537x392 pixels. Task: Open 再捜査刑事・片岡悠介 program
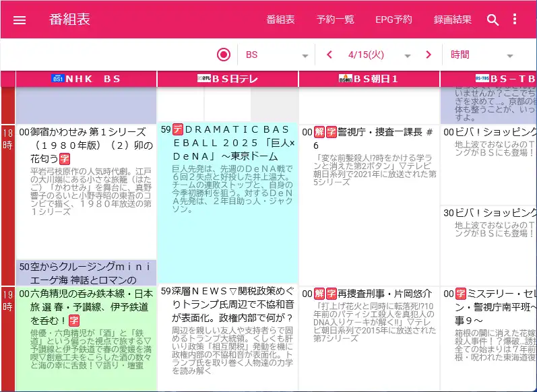pyautogui.click(x=369, y=338)
